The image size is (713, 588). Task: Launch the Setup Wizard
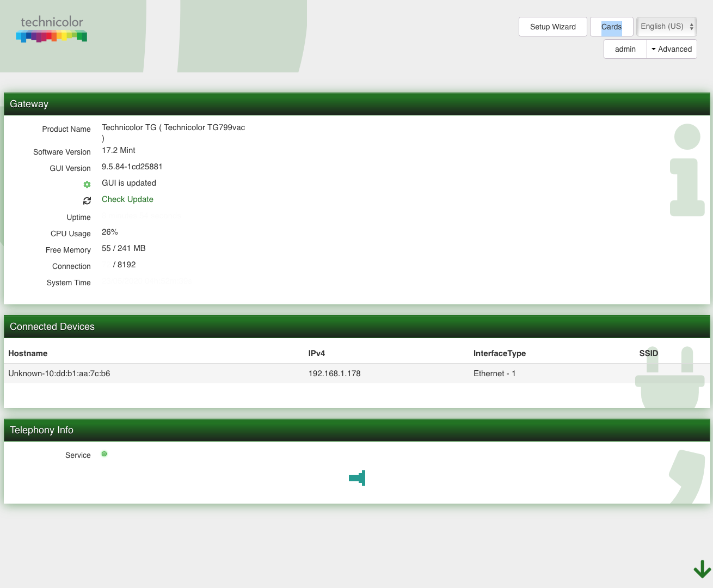552,26
